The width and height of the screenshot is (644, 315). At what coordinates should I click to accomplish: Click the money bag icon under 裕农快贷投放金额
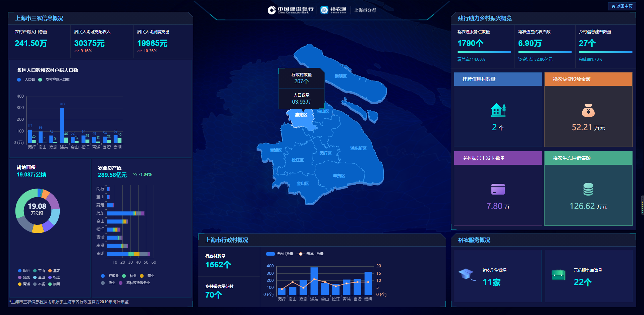coord(588,110)
